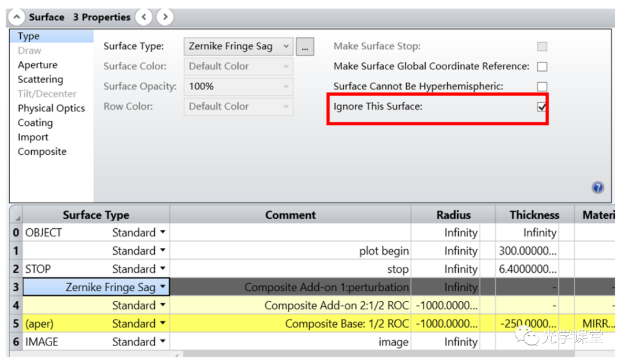The width and height of the screenshot is (624, 364).
Task: Go to previous surface properties
Action: pos(144,17)
